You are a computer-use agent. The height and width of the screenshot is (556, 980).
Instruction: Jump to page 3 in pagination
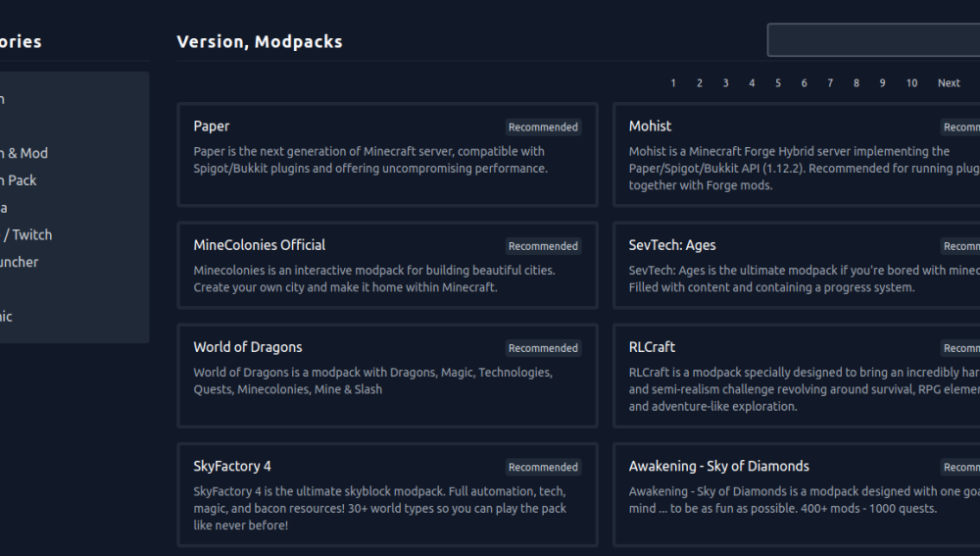coord(726,83)
